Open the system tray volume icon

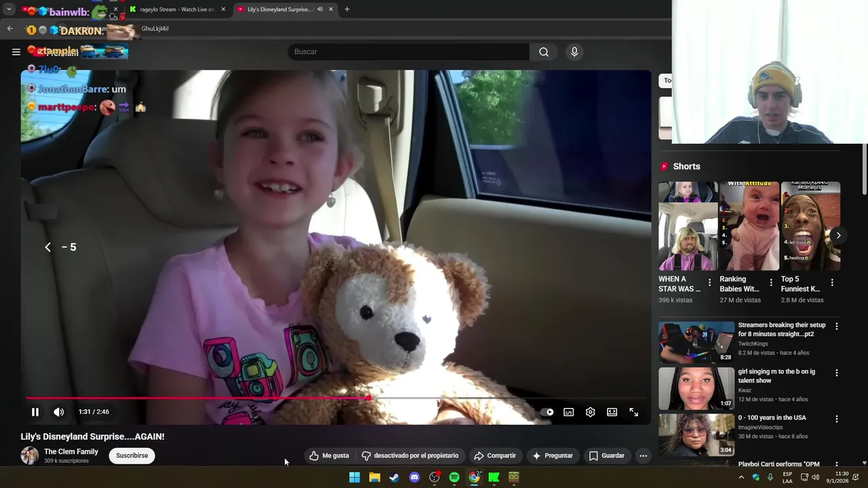tap(817, 477)
